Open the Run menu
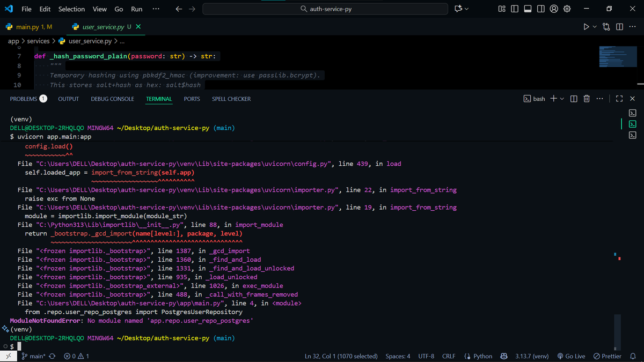 click(137, 9)
